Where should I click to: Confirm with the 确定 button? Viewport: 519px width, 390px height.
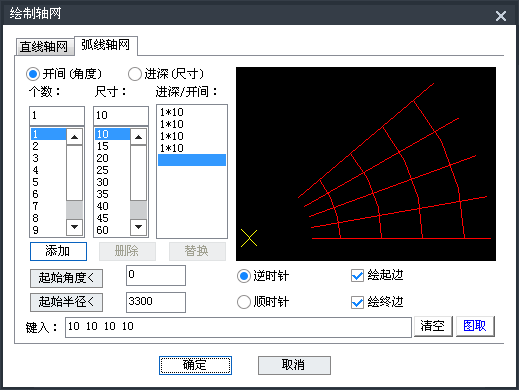(195, 365)
